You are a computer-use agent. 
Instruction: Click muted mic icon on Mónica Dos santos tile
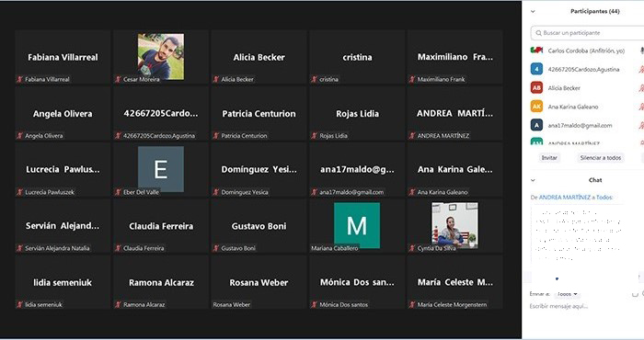coord(315,305)
